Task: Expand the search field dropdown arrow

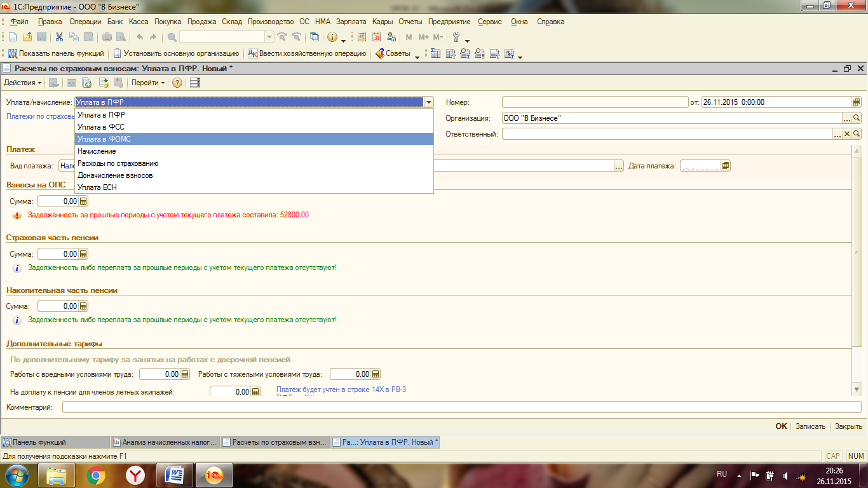Action: pos(269,37)
